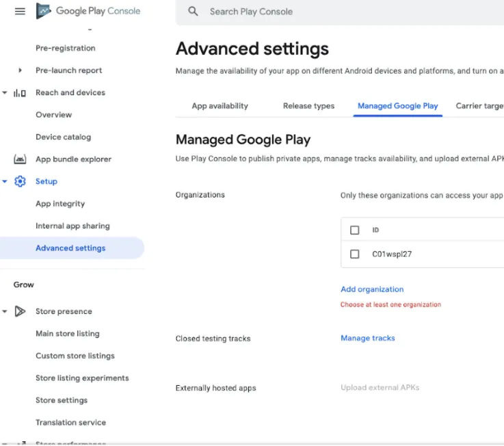
Task: Tick the ID header select-all checkbox
Action: (x=354, y=231)
